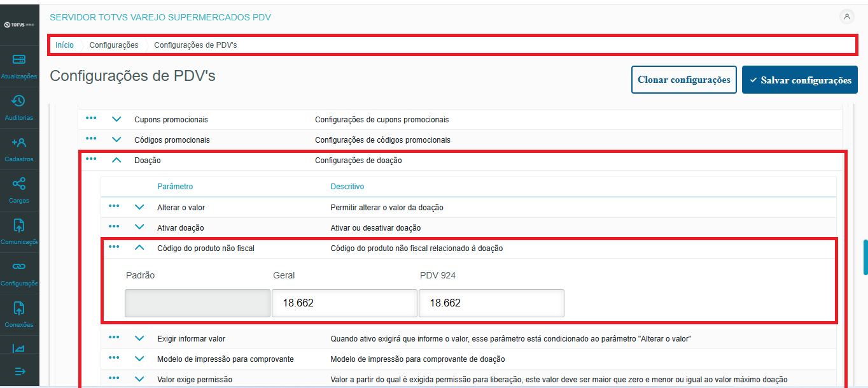Open options dots for Códigos promocionais
Screen dimensions: 868x388
click(91, 139)
